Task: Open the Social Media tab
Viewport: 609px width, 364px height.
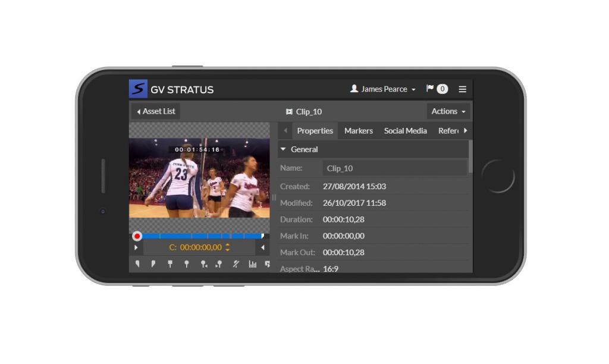Action: (406, 131)
